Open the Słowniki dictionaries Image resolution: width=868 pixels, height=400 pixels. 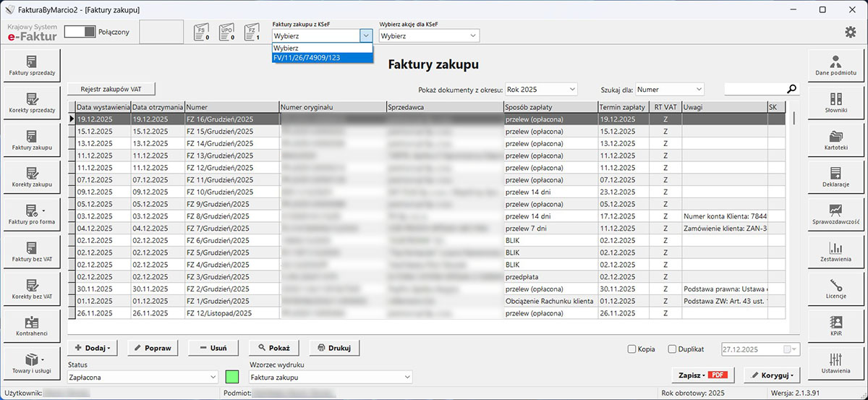tap(835, 102)
